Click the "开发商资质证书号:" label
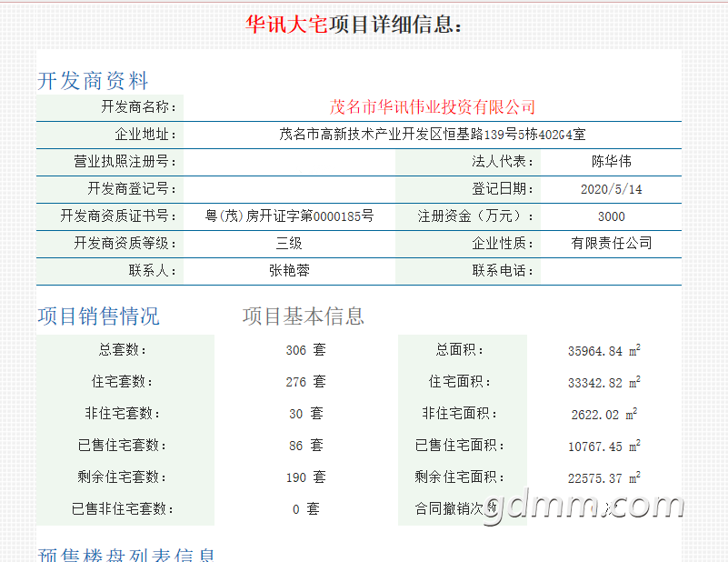This screenshot has height=562, width=728. [x=118, y=216]
